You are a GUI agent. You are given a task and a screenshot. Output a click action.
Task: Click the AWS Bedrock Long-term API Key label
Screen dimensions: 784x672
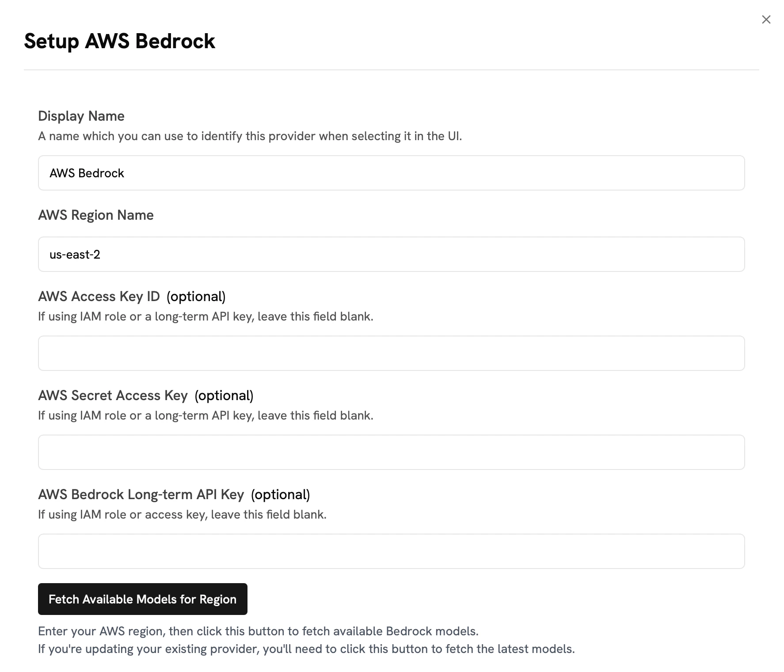141,495
